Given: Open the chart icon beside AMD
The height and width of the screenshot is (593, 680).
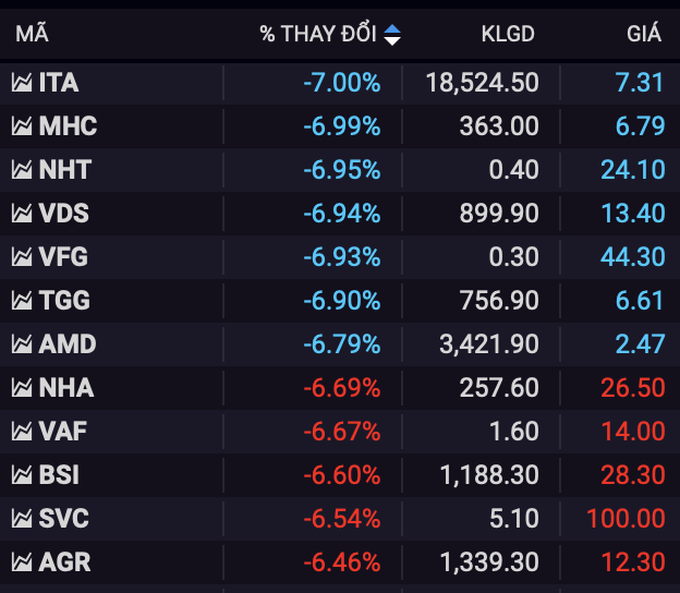Looking at the screenshot, I should [21, 345].
